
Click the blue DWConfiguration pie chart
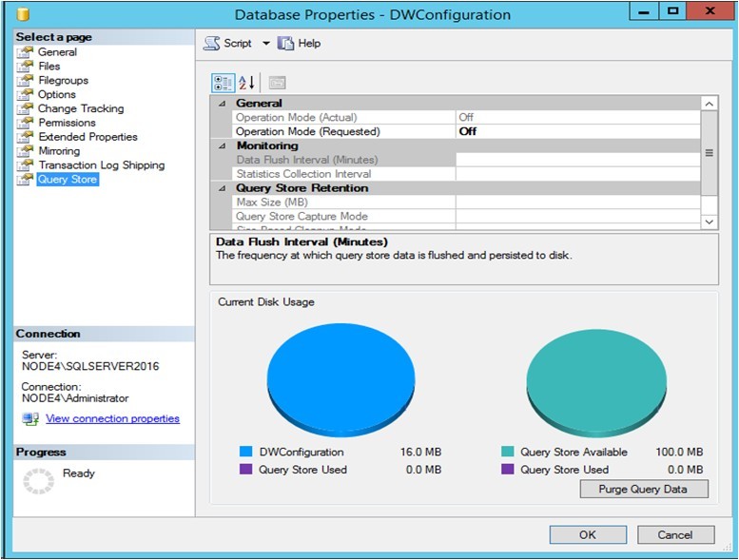[x=340, y=379]
